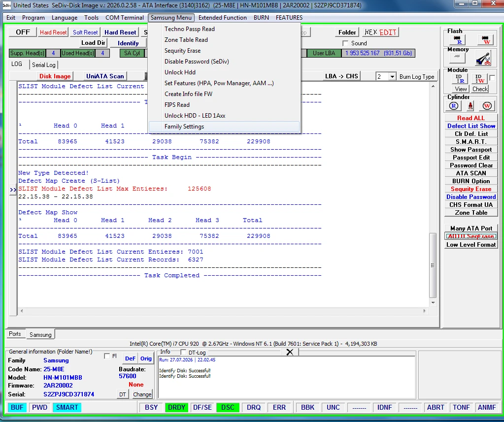Select the LOG tab
Viewport: 504px width, 422px height.
pos(17,64)
